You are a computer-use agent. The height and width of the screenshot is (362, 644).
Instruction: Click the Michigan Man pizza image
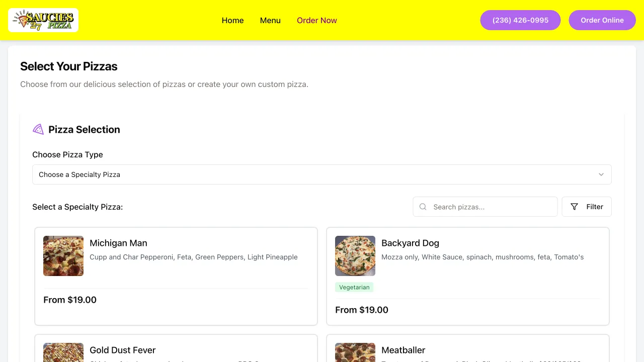pyautogui.click(x=63, y=255)
